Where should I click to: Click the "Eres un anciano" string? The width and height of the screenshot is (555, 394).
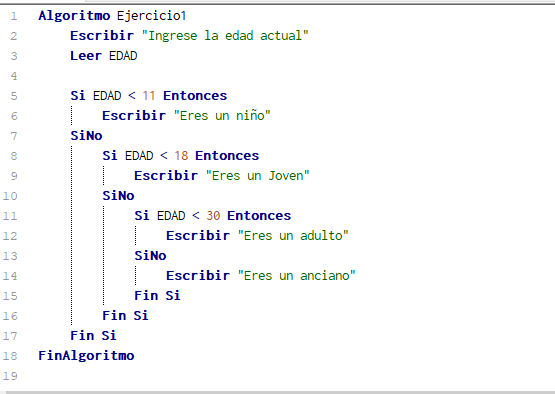click(297, 276)
